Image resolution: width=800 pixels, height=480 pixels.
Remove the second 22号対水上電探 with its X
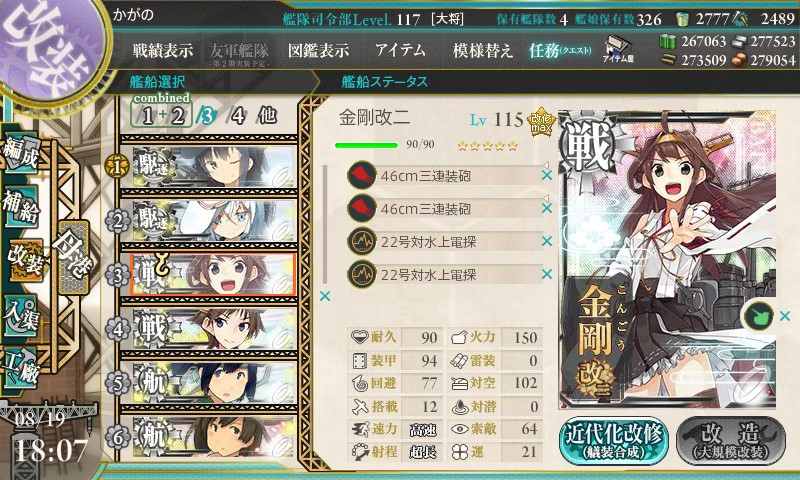point(547,274)
